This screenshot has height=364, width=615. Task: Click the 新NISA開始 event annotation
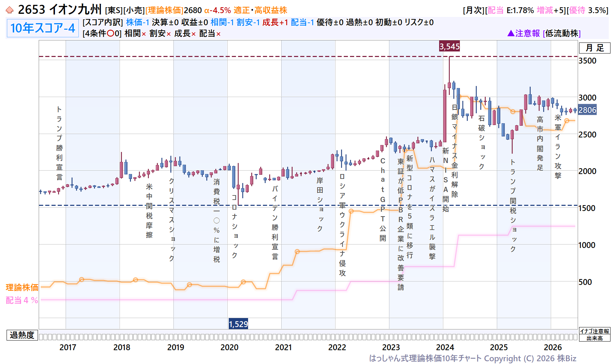[x=446, y=180]
